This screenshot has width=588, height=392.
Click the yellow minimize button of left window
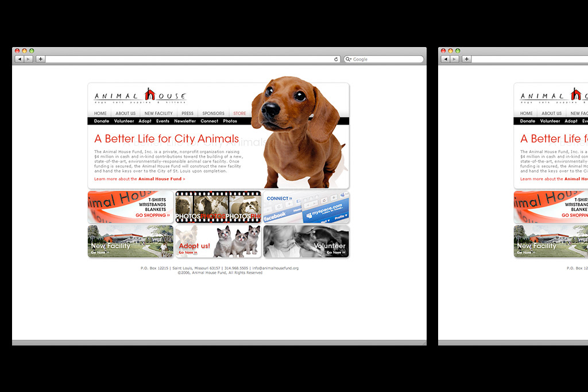click(24, 51)
